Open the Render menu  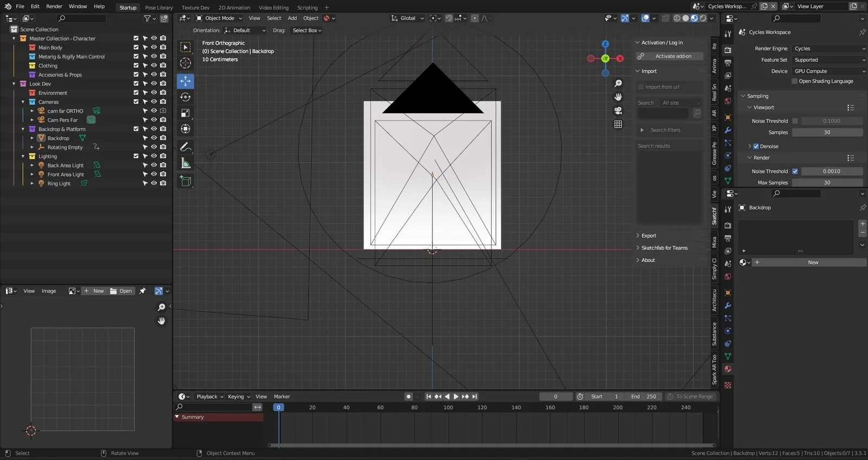click(54, 7)
